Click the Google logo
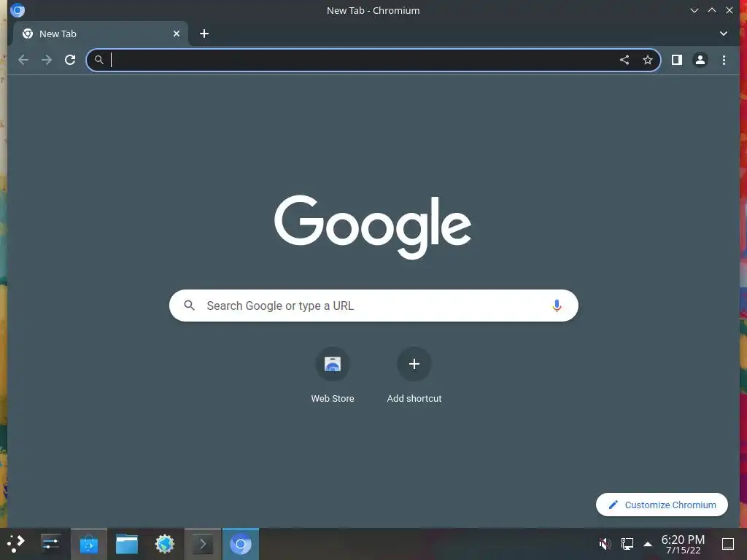The image size is (747, 560). click(x=373, y=227)
